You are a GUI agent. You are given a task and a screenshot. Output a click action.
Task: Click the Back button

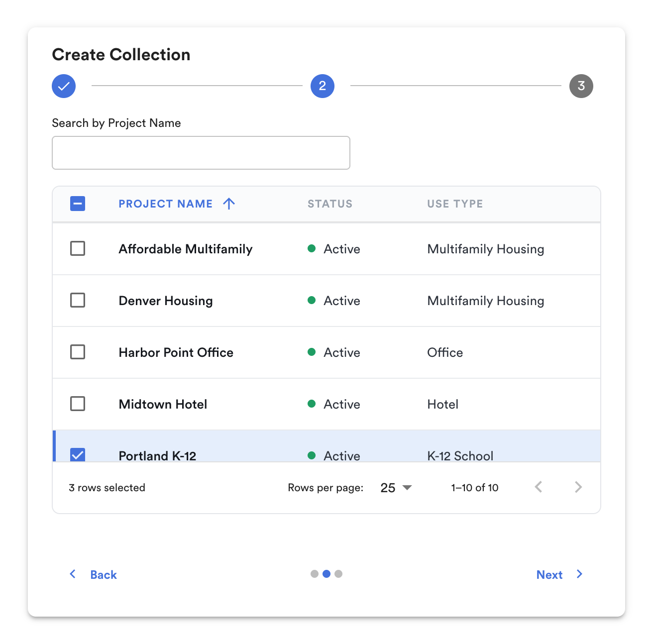click(93, 575)
